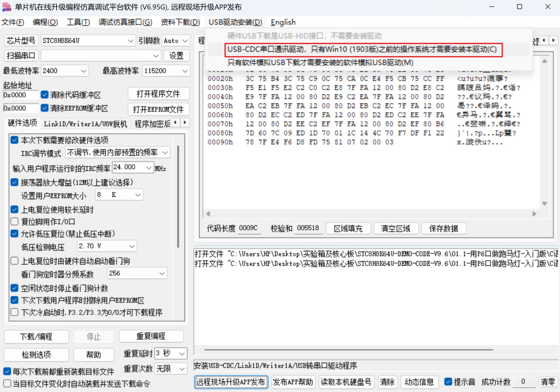Image resolution: width=560 pixels, height=392 pixels.
Task: Click the 起始地址 0x0000 code address field
Action: (20, 95)
